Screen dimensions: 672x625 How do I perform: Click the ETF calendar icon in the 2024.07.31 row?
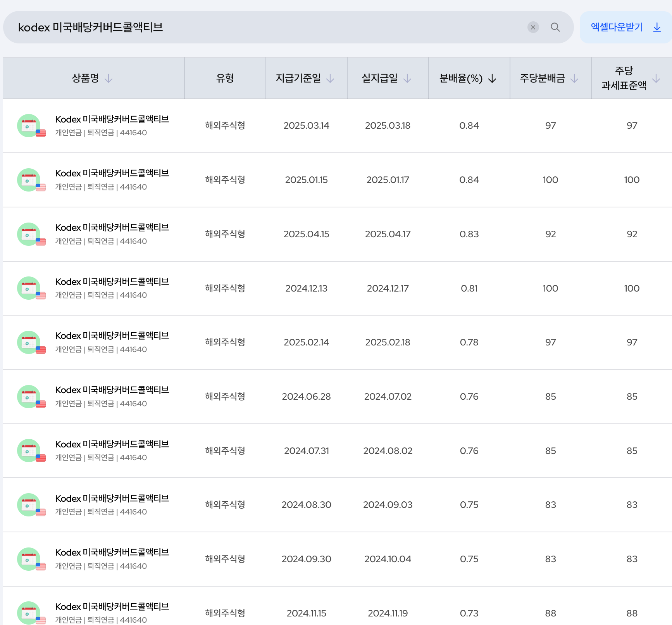pyautogui.click(x=31, y=451)
